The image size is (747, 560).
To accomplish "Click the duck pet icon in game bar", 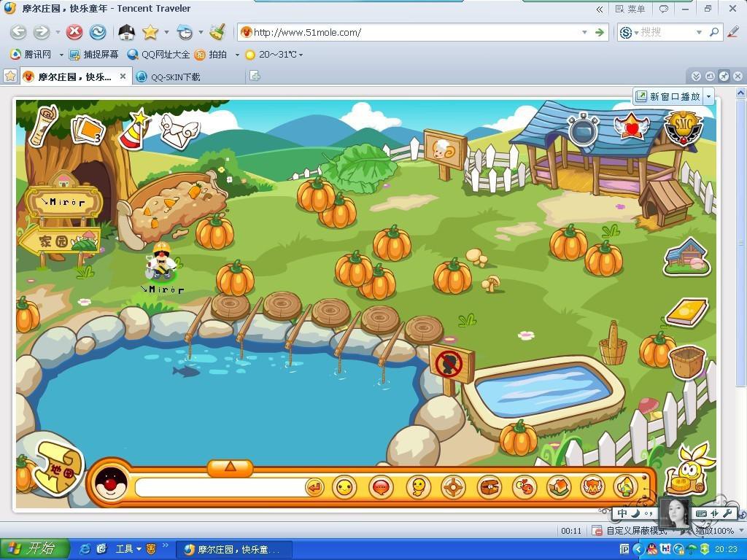I will [525, 486].
